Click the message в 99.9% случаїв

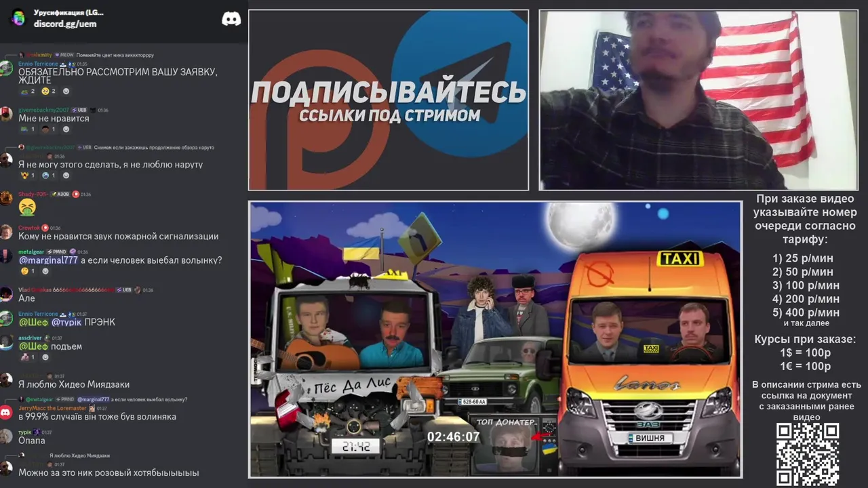point(97,417)
